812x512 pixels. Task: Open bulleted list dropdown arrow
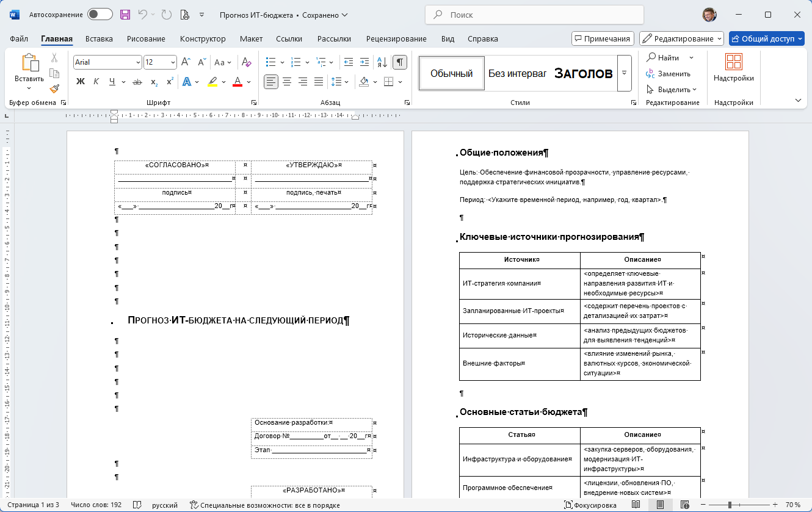click(x=282, y=62)
